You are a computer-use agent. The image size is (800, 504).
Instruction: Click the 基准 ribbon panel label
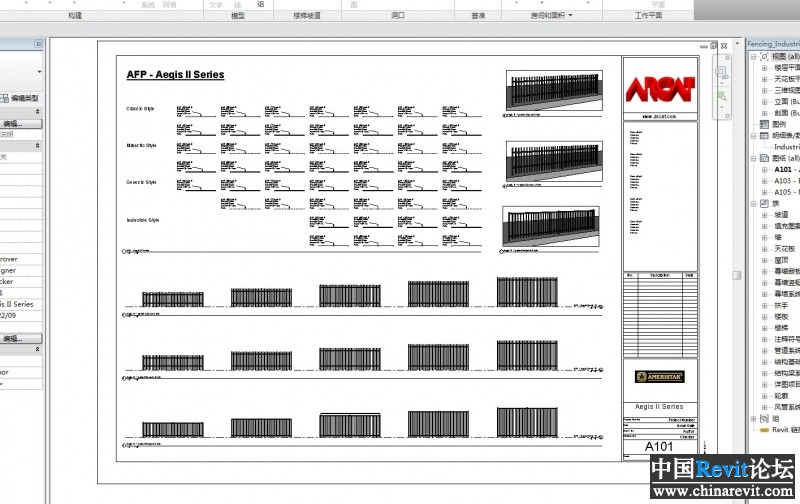(478, 15)
